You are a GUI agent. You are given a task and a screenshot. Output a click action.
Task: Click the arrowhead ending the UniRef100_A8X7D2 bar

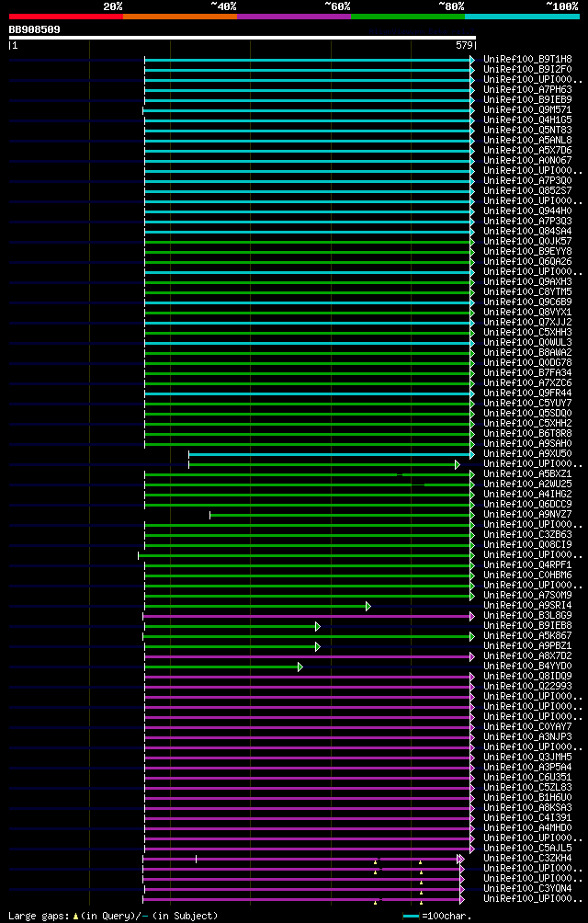472,656
